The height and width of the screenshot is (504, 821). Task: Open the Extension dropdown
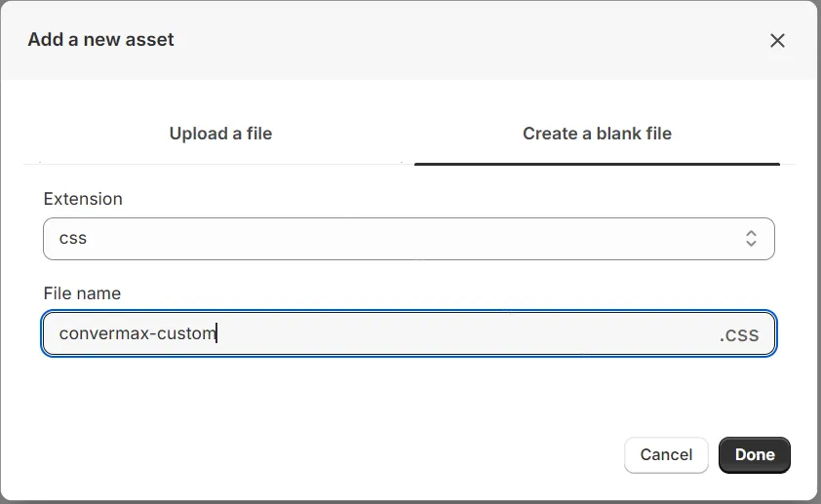point(409,239)
